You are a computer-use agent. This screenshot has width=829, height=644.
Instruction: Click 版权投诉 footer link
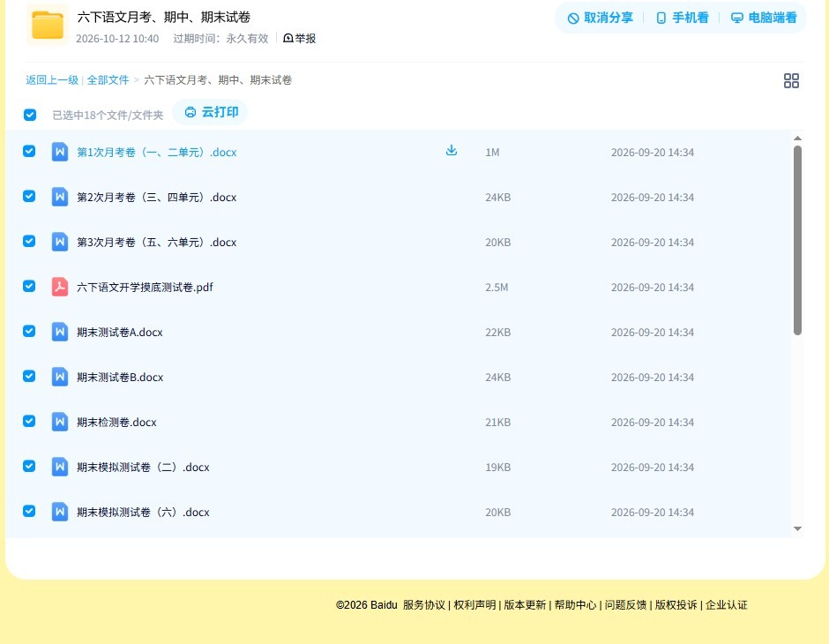pyautogui.click(x=676, y=605)
